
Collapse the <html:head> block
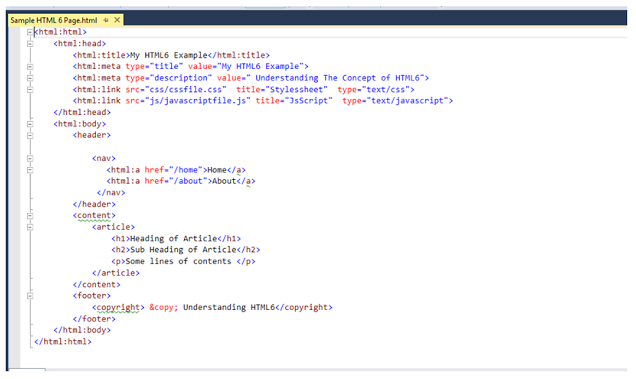30,43
